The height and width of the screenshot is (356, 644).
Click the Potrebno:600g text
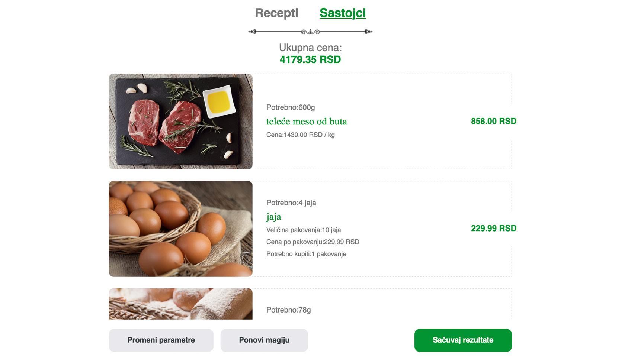[291, 107]
